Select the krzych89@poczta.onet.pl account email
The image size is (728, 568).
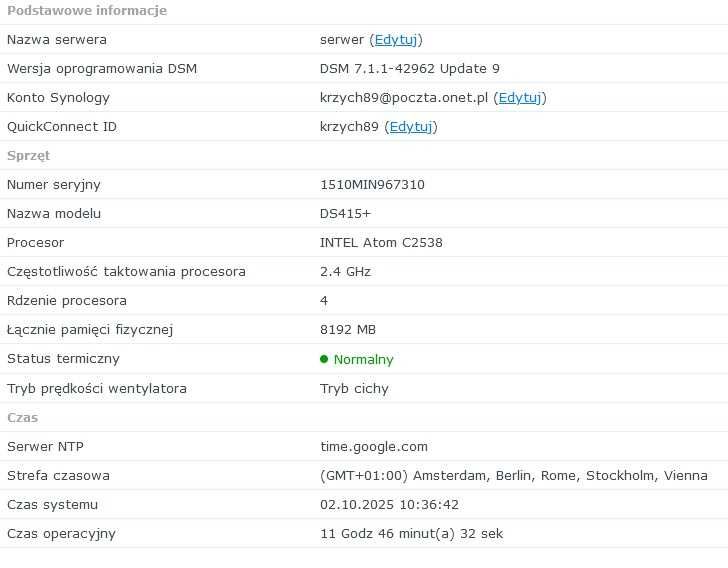coord(404,98)
